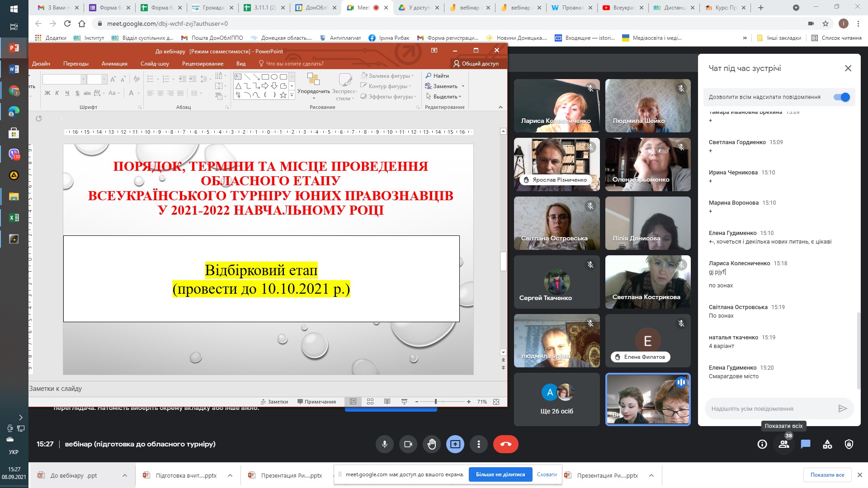Open Excel from Windows taskbar

(14, 217)
